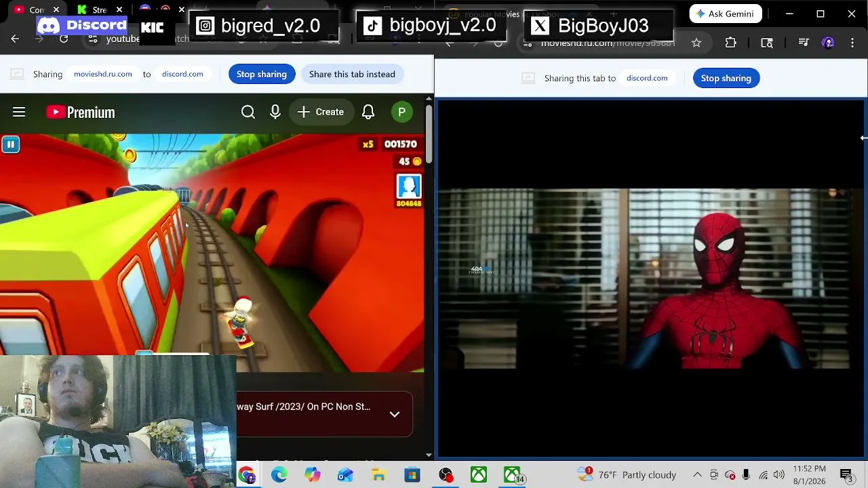Screen dimensions: 868x488
Task: Open File Explorer from the taskbar
Action: 379,475
